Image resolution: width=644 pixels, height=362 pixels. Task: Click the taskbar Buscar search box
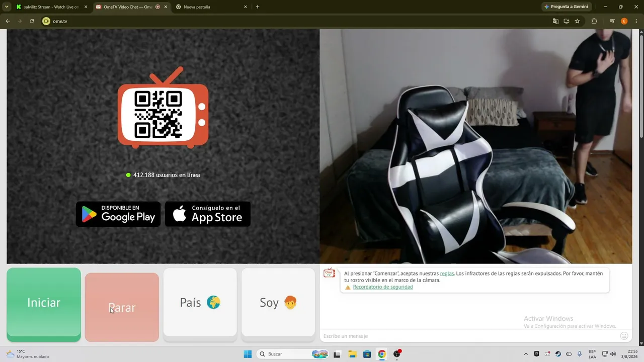[293, 354]
